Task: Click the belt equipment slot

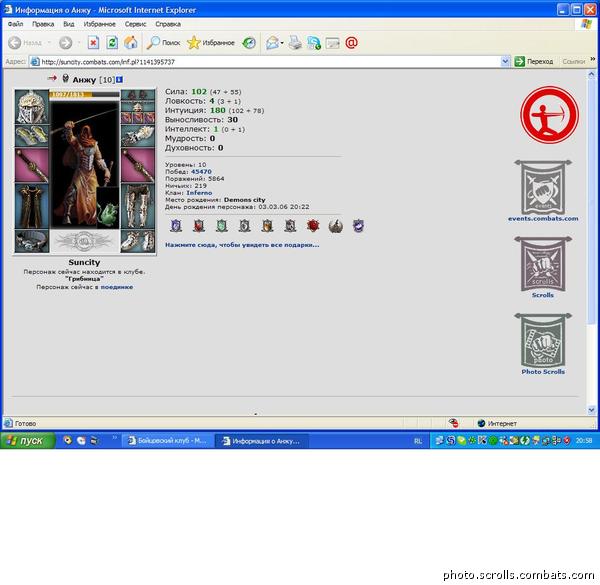Action: click(32, 241)
